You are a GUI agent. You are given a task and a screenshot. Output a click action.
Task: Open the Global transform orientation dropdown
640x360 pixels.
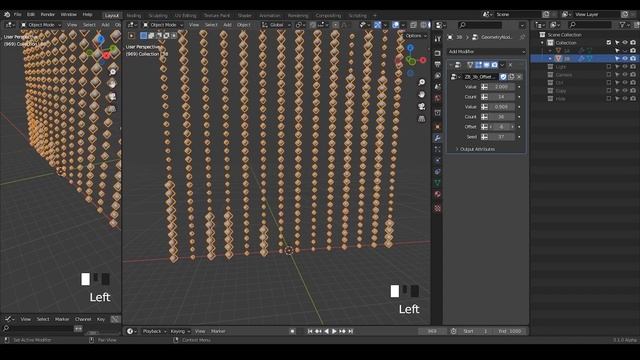[x=276, y=25]
